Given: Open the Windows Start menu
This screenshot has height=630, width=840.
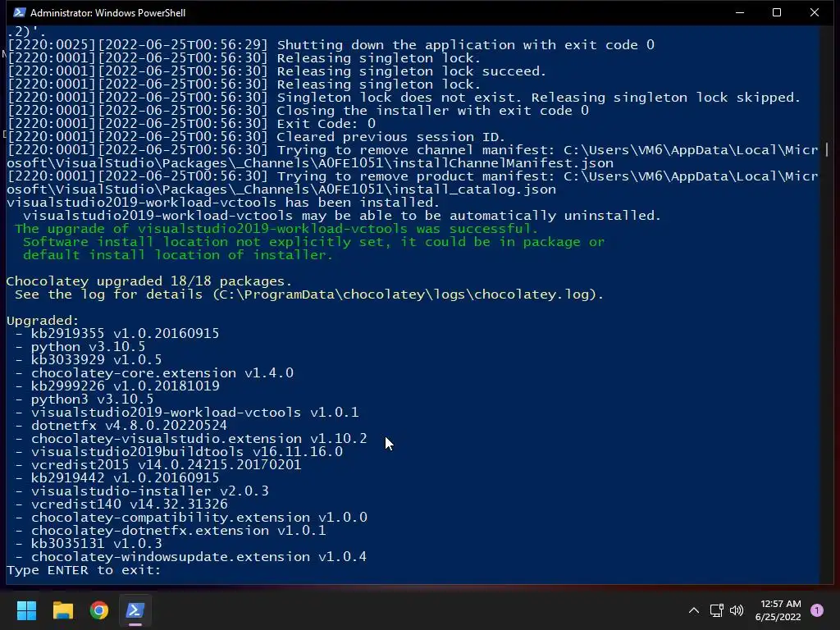Looking at the screenshot, I should [x=26, y=610].
